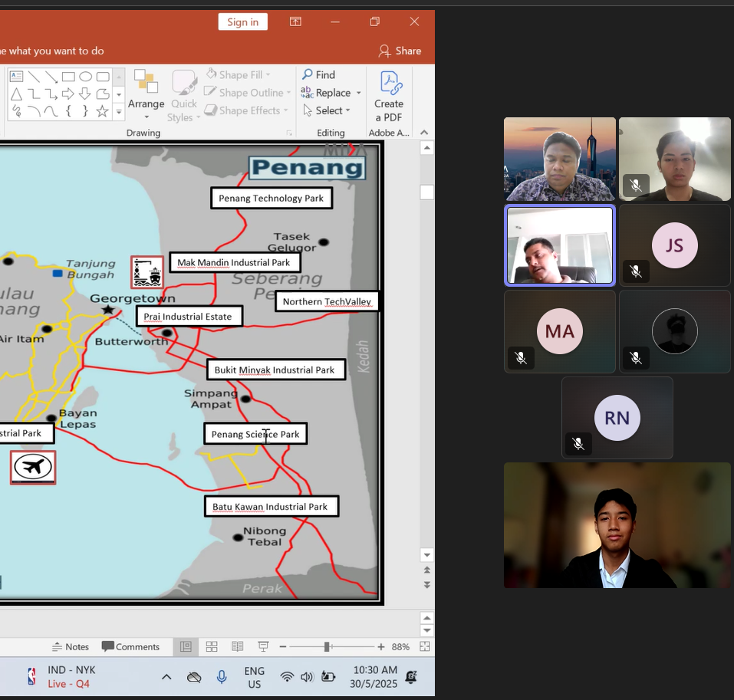The image size is (734, 700).
Task: Open the clock showing 10:30 AM
Action: 374,676
